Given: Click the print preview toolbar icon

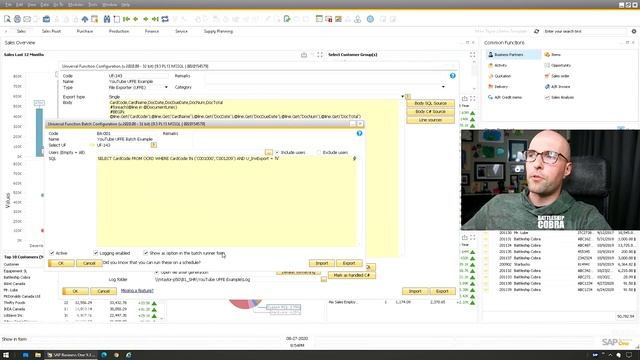Looking at the screenshot, I should point(7,19).
